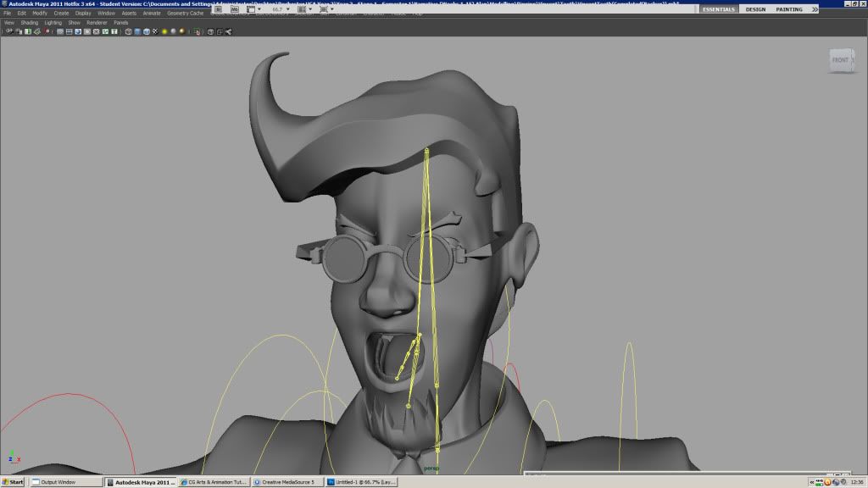This screenshot has height=488, width=868.
Task: Click X-Ray Active Components icon
Action: 220,31
